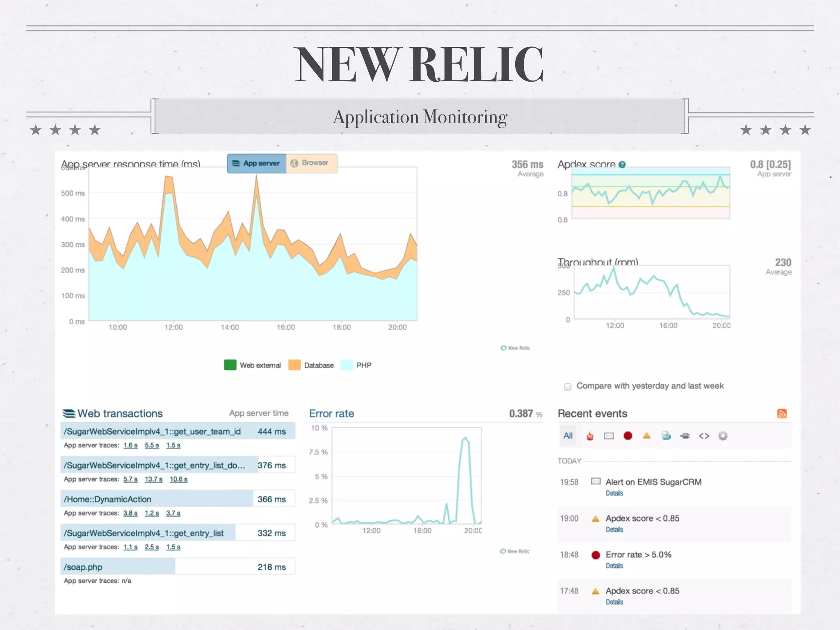Filter recent events by envelope alerts
The image size is (840, 630).
click(x=609, y=436)
